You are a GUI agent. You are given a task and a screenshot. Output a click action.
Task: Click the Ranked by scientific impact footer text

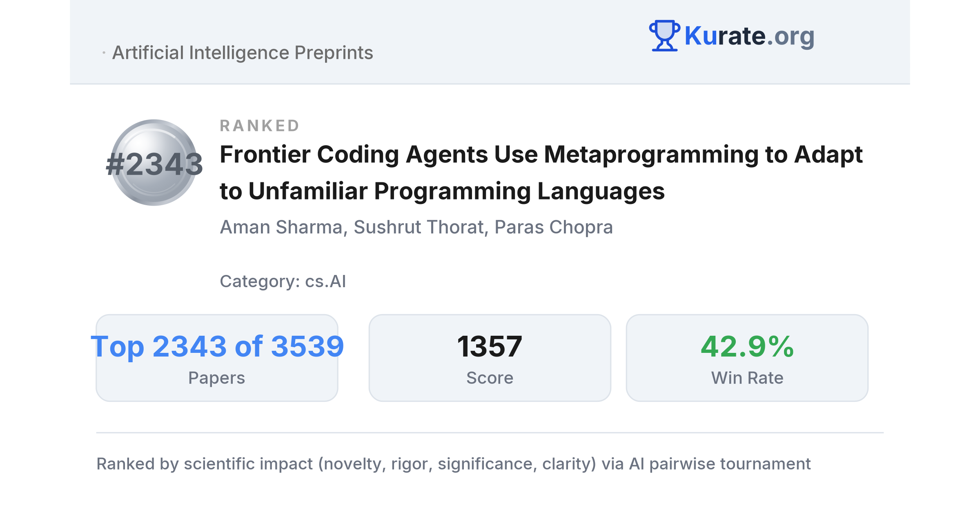click(x=453, y=464)
